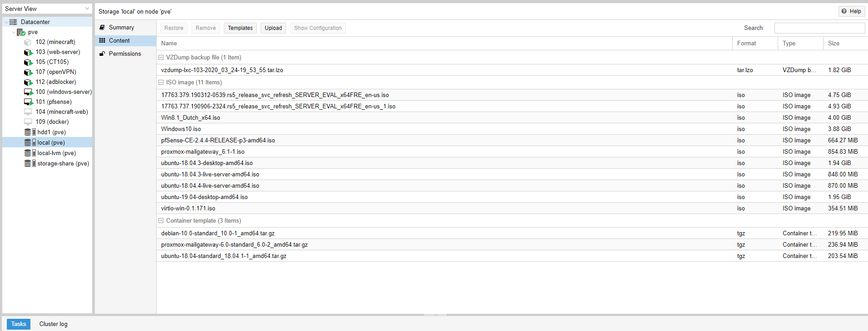The width and height of the screenshot is (868, 331).
Task: Sort by the Size column header
Action: pos(845,44)
